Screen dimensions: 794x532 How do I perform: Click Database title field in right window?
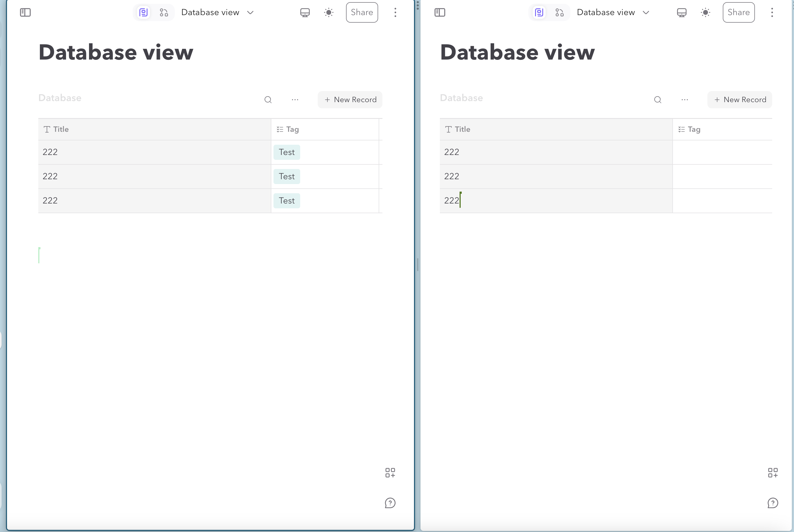coord(461,98)
